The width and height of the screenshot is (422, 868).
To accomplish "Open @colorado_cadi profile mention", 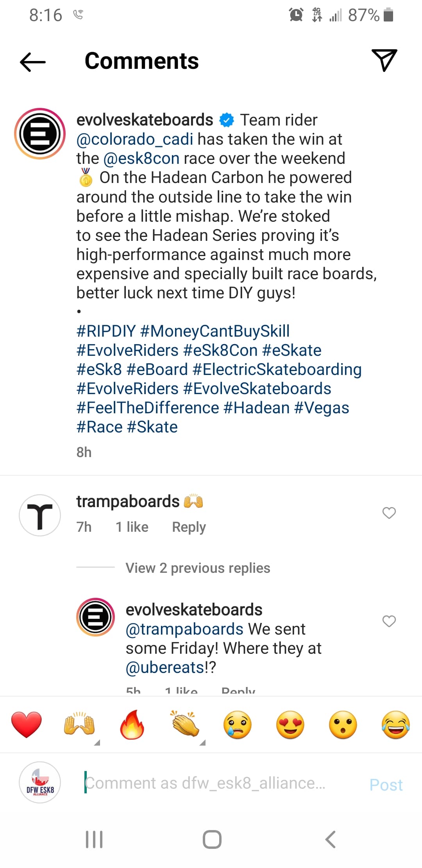I will 135,139.
